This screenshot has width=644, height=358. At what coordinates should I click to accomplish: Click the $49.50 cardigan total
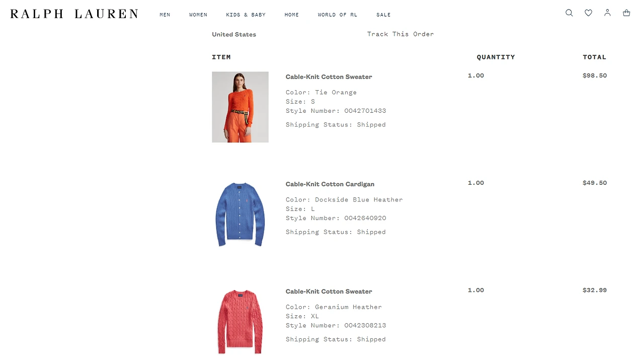(595, 183)
